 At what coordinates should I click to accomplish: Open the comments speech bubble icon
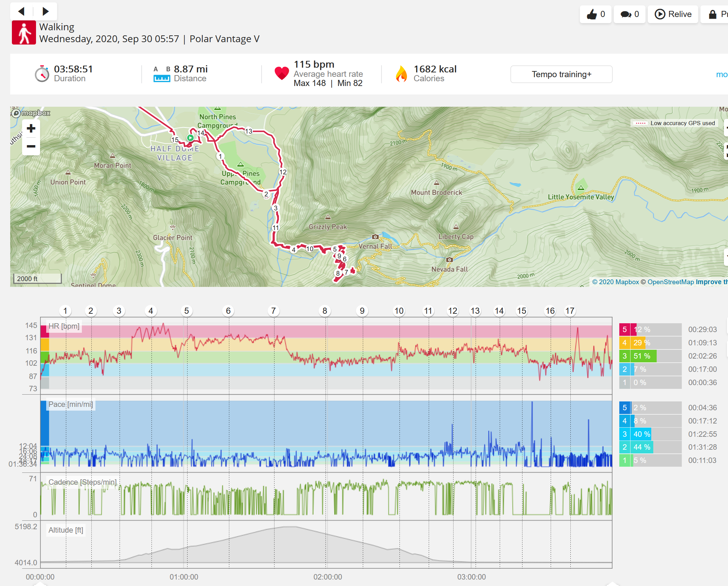tap(626, 14)
